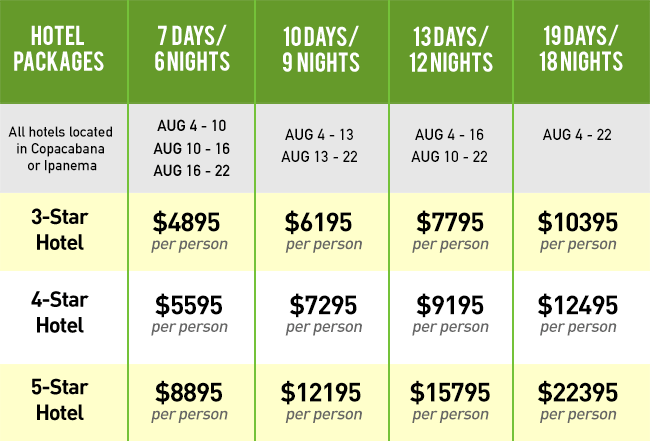The image size is (650, 441).
Task: Select the $4895 3-star price
Action: pyautogui.click(x=190, y=222)
